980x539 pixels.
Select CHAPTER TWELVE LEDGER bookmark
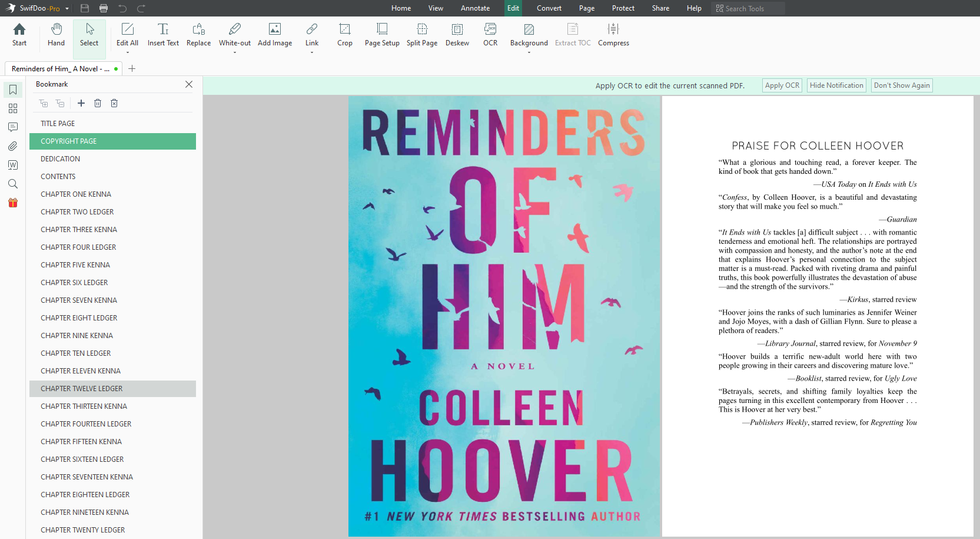coord(112,389)
